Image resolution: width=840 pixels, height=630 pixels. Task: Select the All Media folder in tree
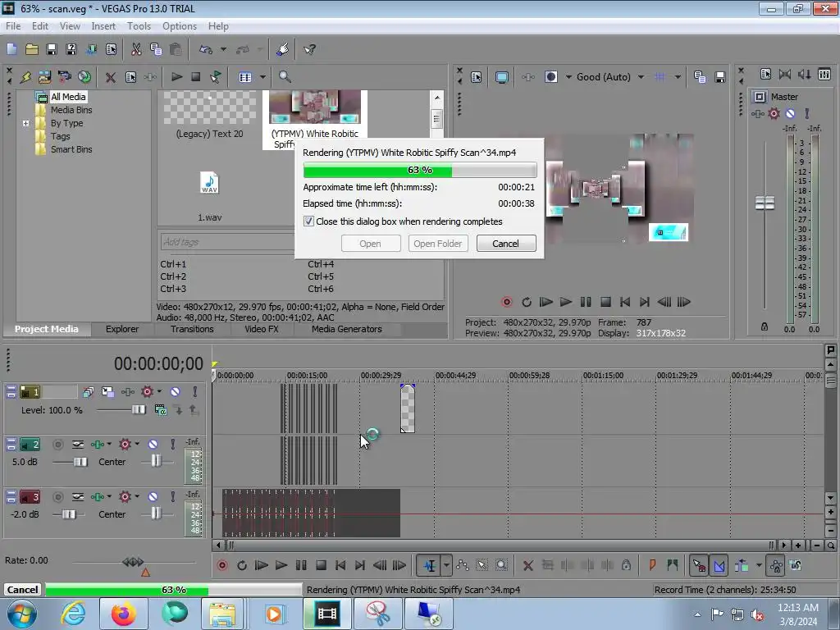click(68, 97)
